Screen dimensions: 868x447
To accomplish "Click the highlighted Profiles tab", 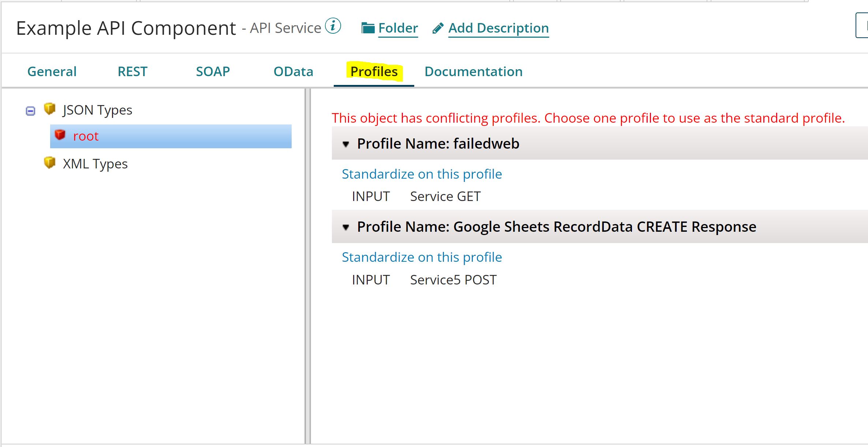I will click(374, 71).
